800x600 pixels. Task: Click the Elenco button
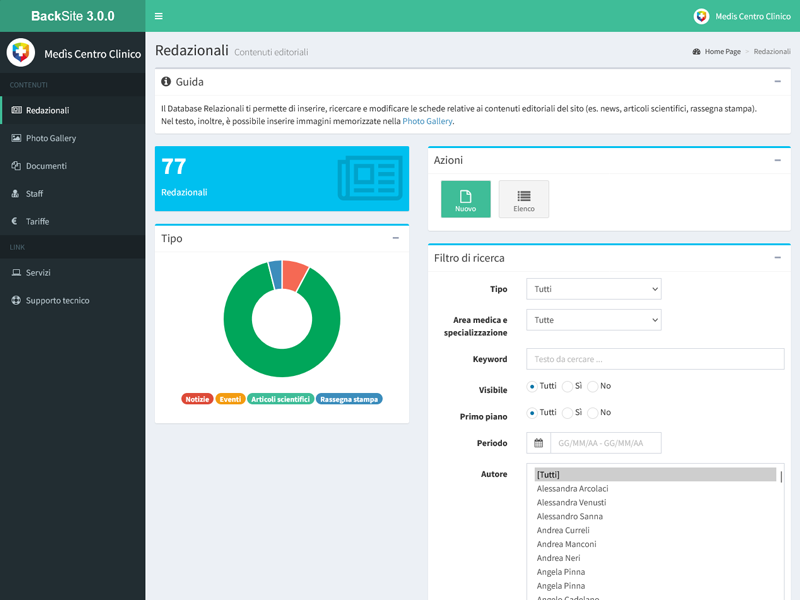[524, 199]
